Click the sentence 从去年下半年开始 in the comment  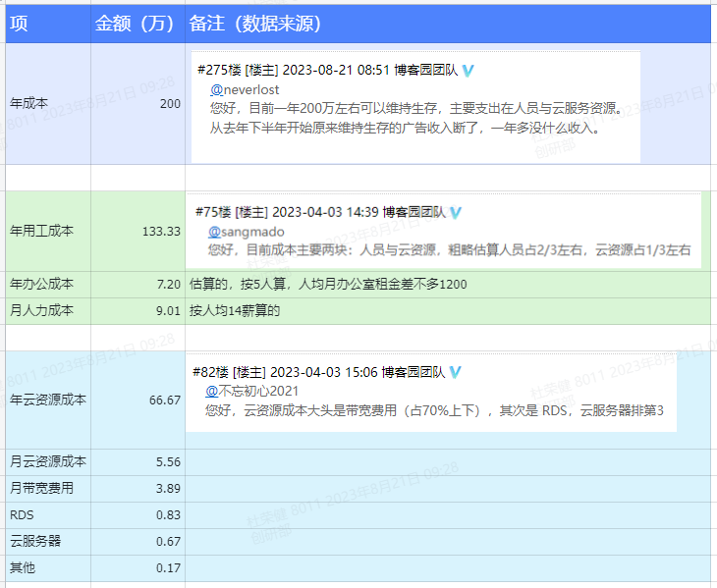click(x=405, y=128)
